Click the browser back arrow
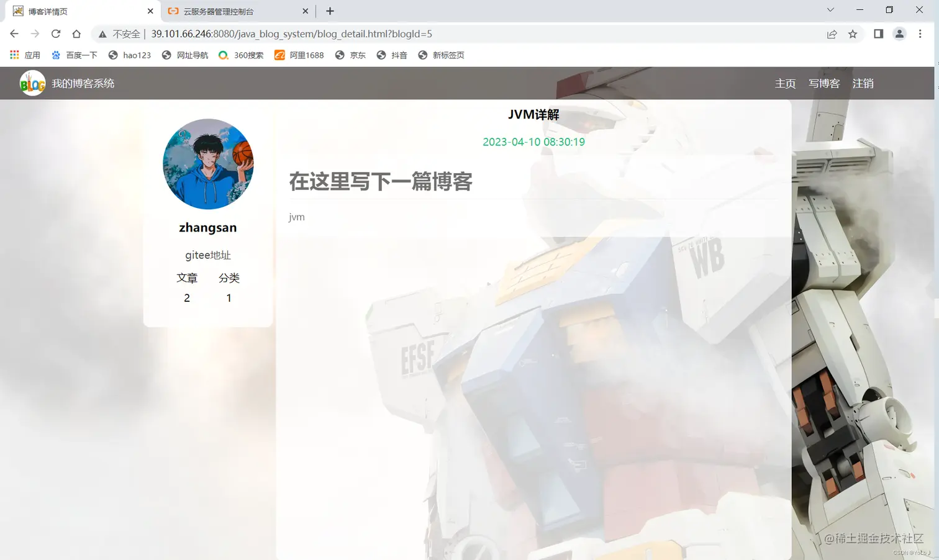Image resolution: width=939 pixels, height=560 pixels. click(x=14, y=34)
